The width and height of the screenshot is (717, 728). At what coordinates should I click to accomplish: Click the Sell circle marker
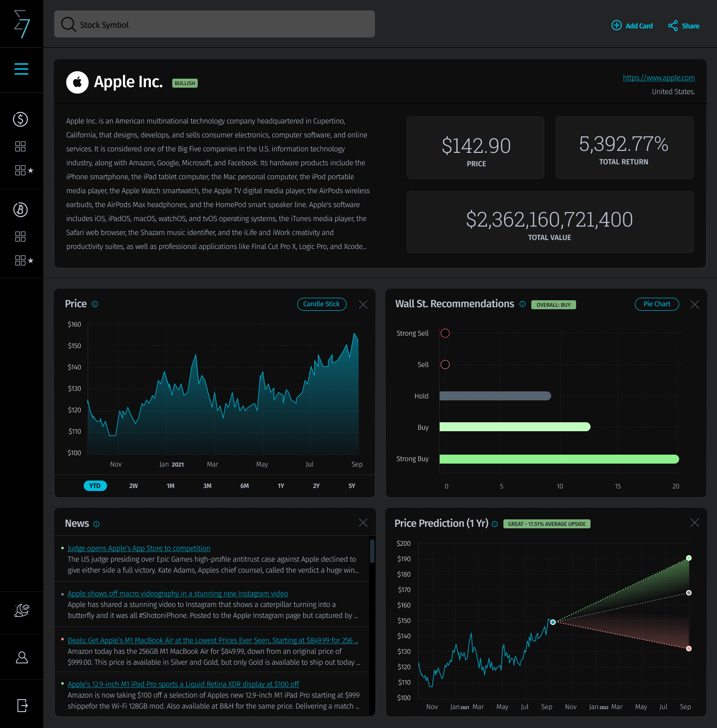[445, 364]
